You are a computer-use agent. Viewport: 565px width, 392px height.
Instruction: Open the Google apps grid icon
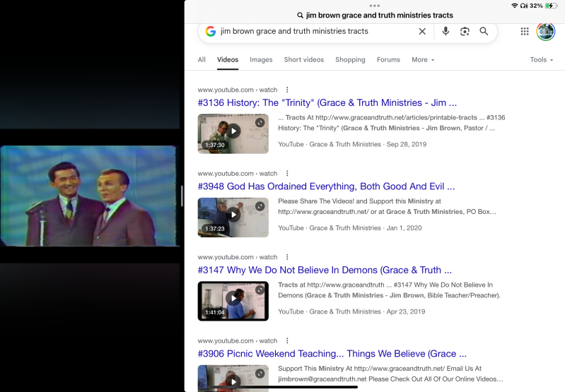(x=525, y=32)
